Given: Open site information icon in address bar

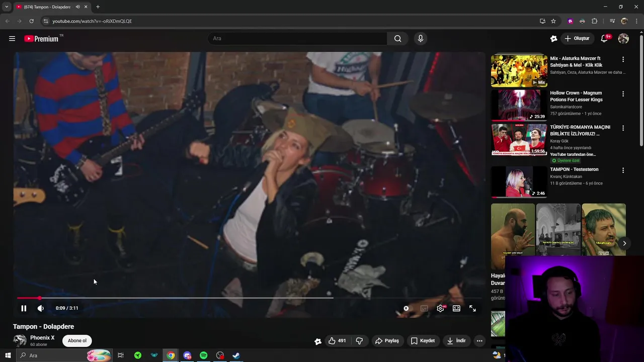Looking at the screenshot, I should (x=45, y=21).
